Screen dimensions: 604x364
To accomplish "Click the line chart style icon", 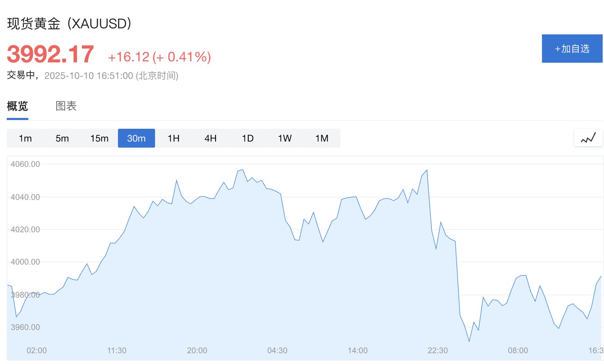I will [588, 138].
